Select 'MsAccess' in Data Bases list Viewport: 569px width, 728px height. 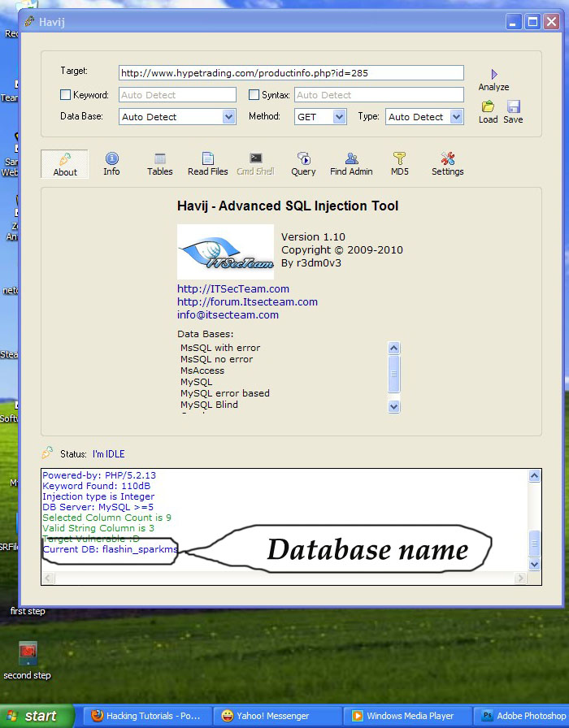202,370
